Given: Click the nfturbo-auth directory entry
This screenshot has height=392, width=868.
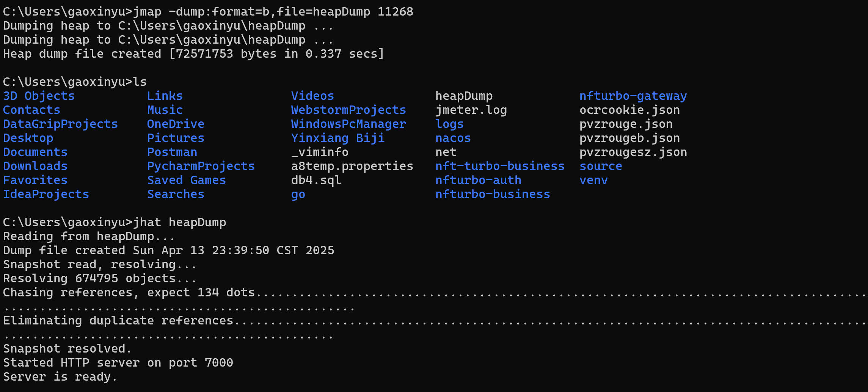Looking at the screenshot, I should click(478, 180).
